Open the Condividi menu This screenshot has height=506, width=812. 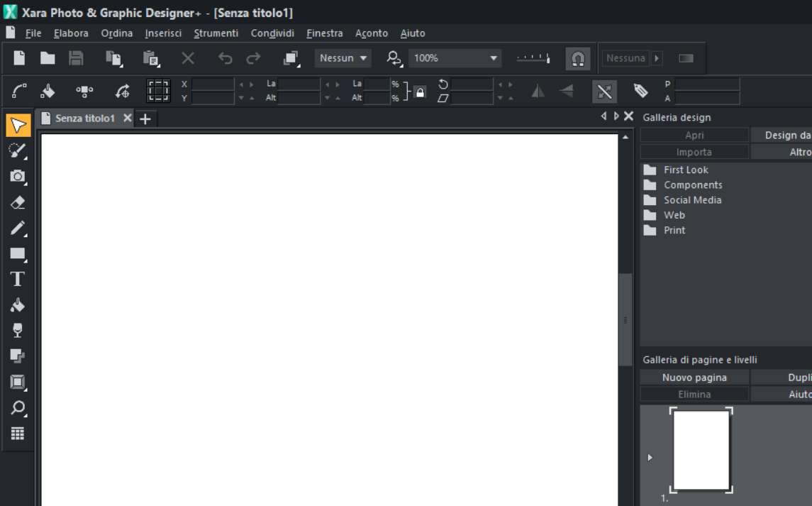click(x=272, y=33)
